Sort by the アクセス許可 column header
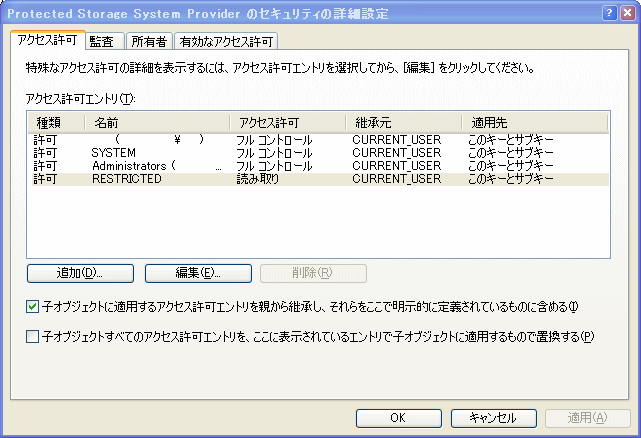 287,123
